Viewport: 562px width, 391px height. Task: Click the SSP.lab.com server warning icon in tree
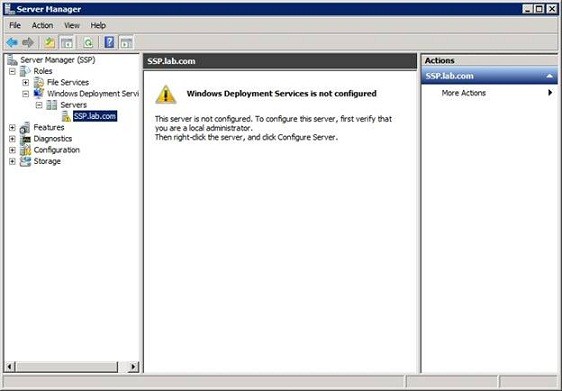point(66,116)
